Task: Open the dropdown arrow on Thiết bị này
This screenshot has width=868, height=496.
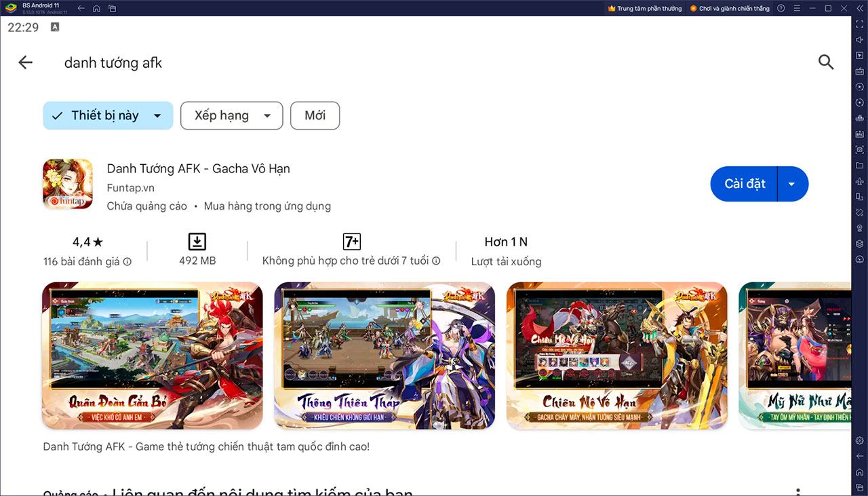Action: (x=157, y=116)
